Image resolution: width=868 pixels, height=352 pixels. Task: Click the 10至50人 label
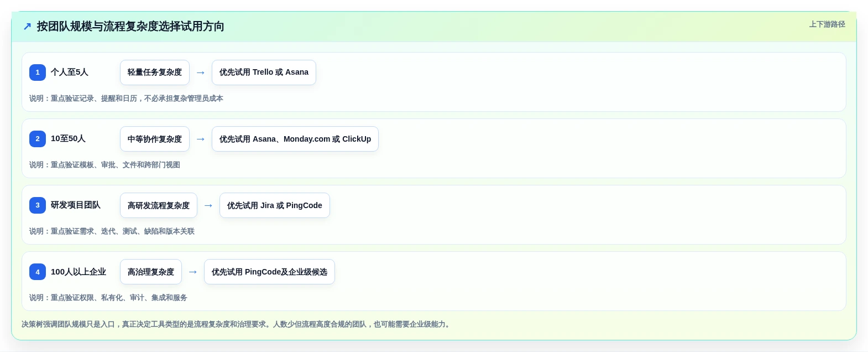pyautogui.click(x=68, y=138)
